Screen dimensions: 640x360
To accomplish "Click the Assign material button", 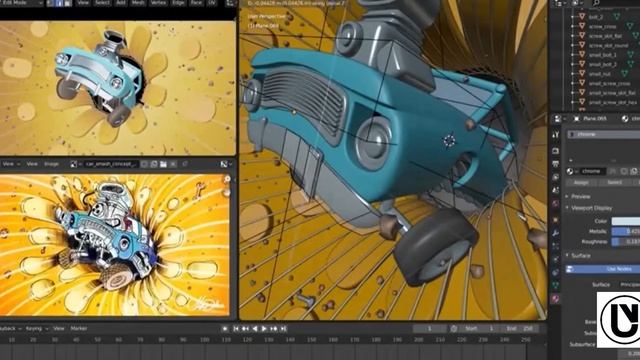I will coord(581,182).
